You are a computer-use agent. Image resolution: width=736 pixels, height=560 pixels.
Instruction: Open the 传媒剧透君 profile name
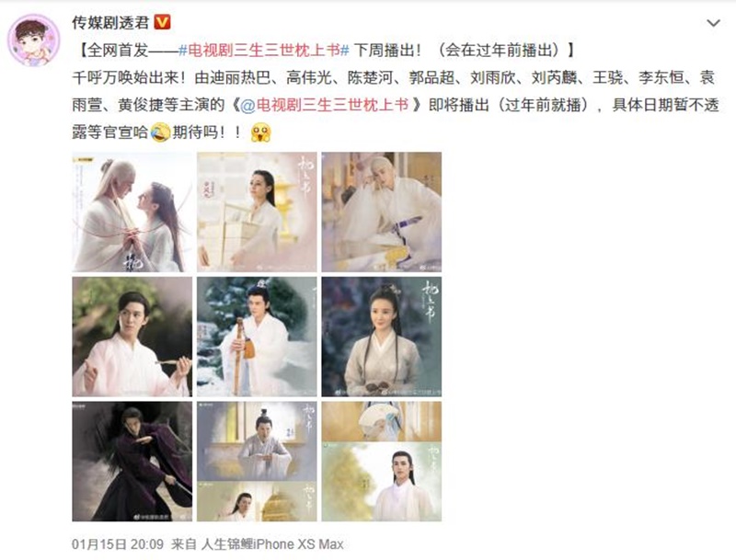point(110,22)
